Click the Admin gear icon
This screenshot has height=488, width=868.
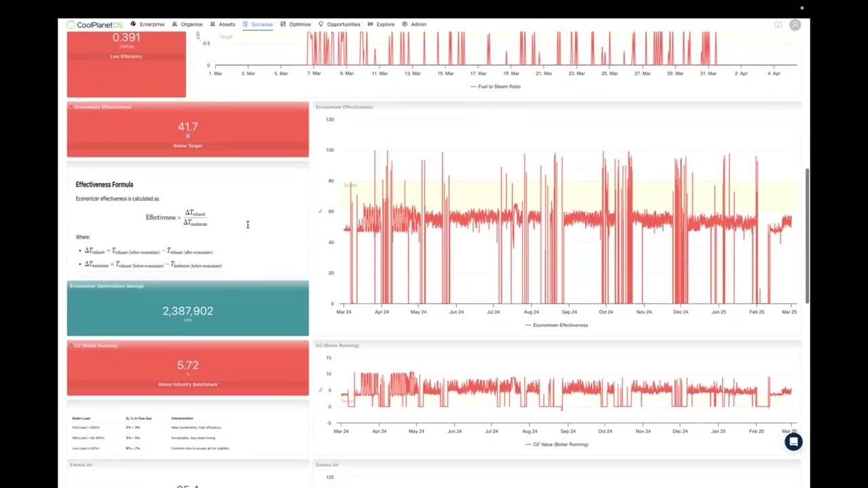[404, 24]
